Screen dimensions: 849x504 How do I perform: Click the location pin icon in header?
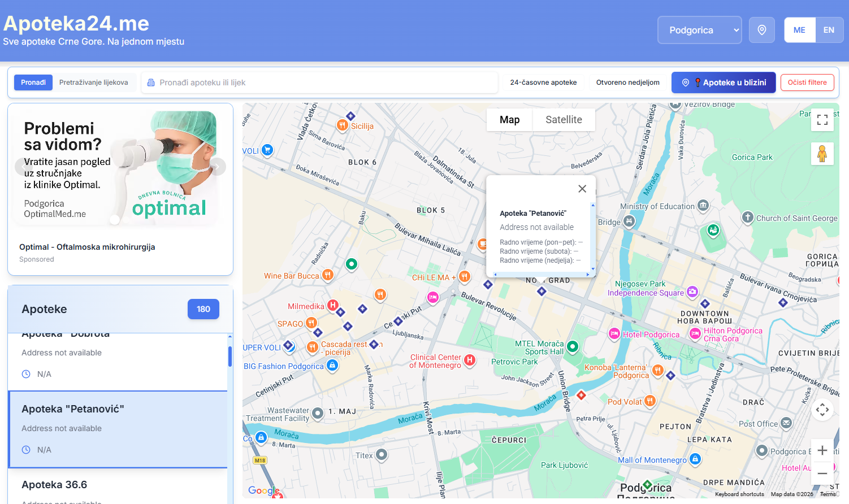pos(761,30)
